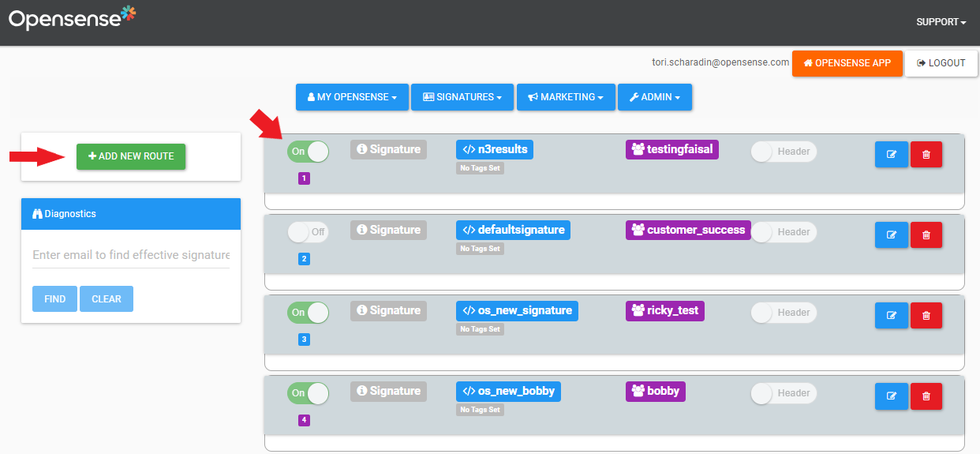Turn on the defaultsignature route switch
Screen dimensions: 980x454
click(308, 232)
